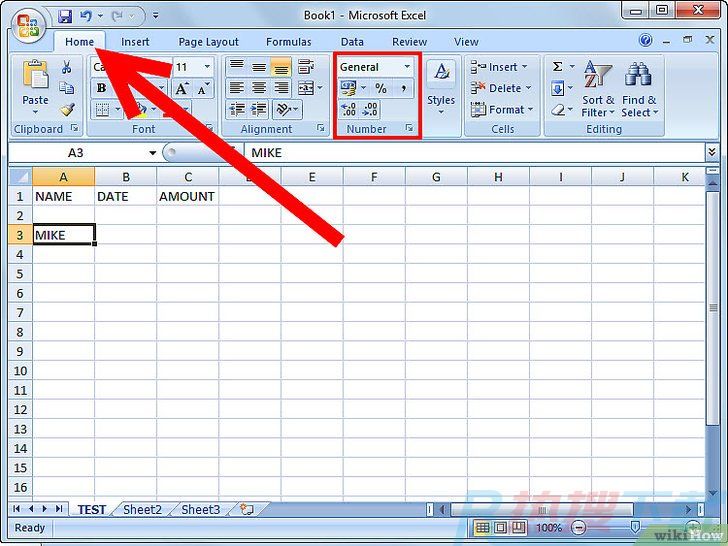Viewport: 728px width, 546px height.
Task: Apply Comma Style formatting
Action: pos(403,88)
